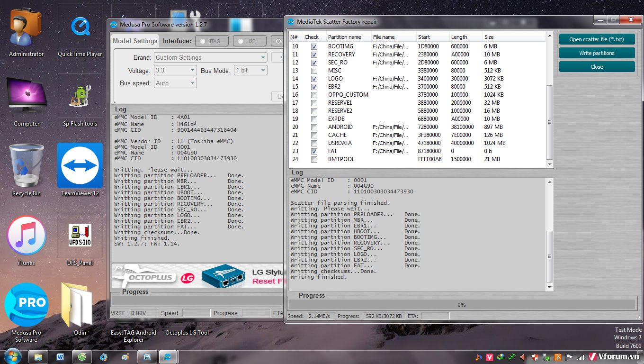
Task: Uncheck the RECOVERY partition checkbox
Action: click(x=314, y=55)
